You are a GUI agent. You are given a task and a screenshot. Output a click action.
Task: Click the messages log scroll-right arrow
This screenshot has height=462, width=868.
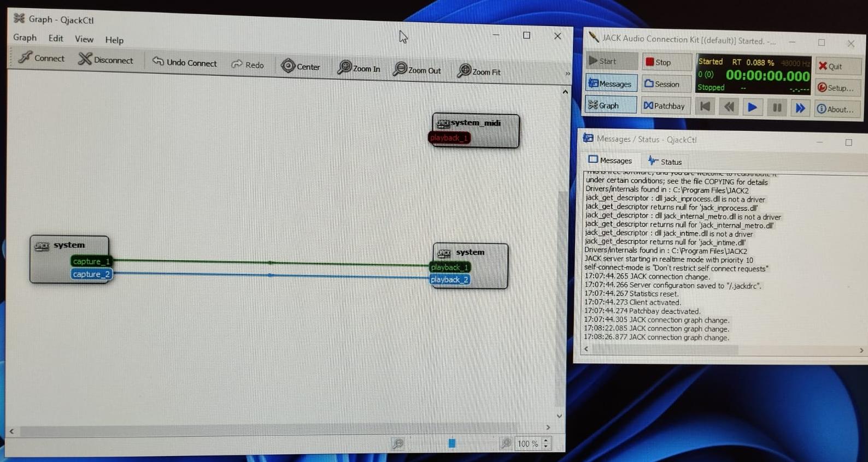(861, 350)
